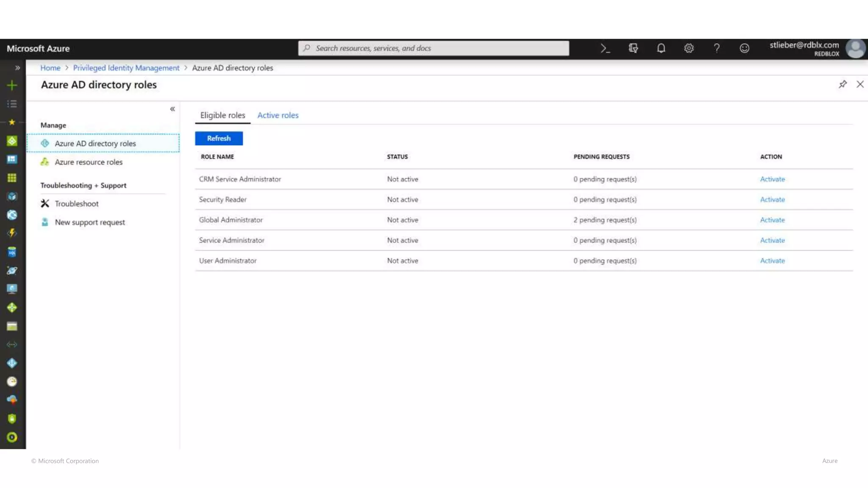Image resolution: width=868 pixels, height=488 pixels.
Task: Open the Cloud Shell terminal icon
Action: click(605, 48)
